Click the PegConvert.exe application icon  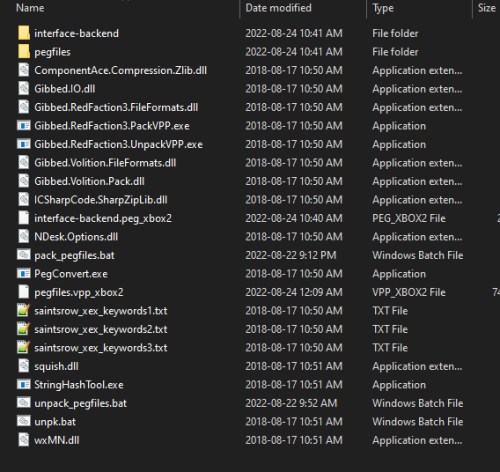tap(23, 273)
